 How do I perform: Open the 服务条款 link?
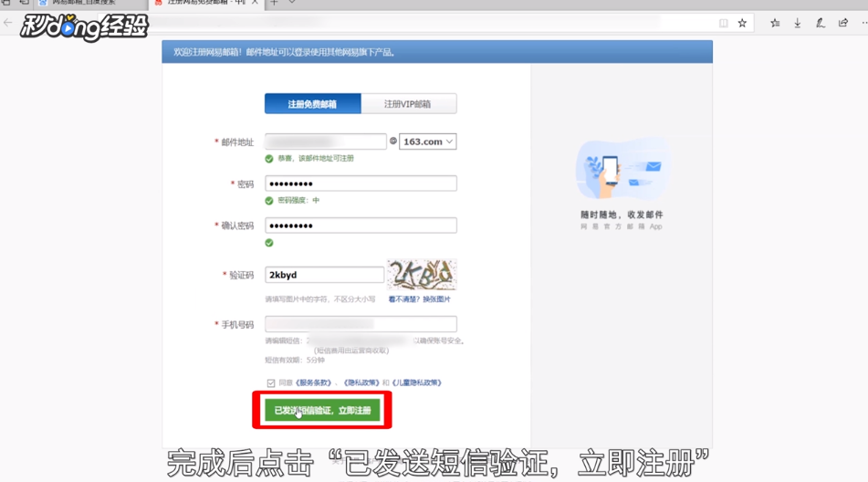click(313, 382)
